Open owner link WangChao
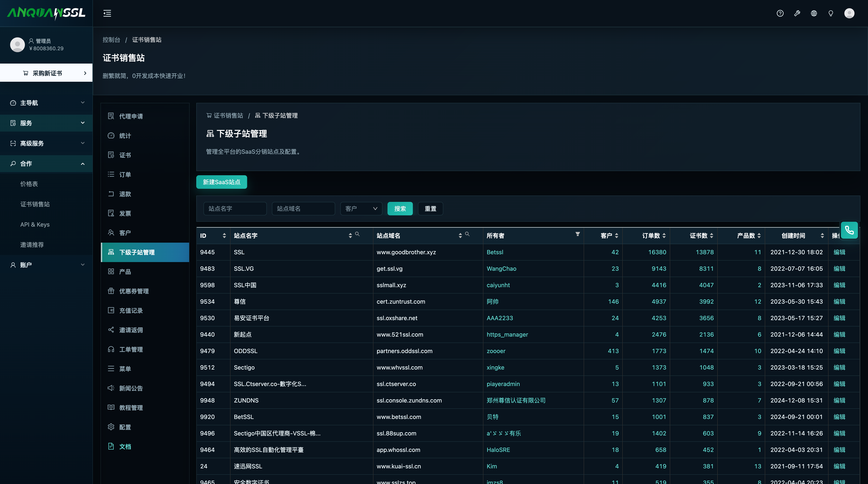This screenshot has width=868, height=484. click(x=501, y=269)
